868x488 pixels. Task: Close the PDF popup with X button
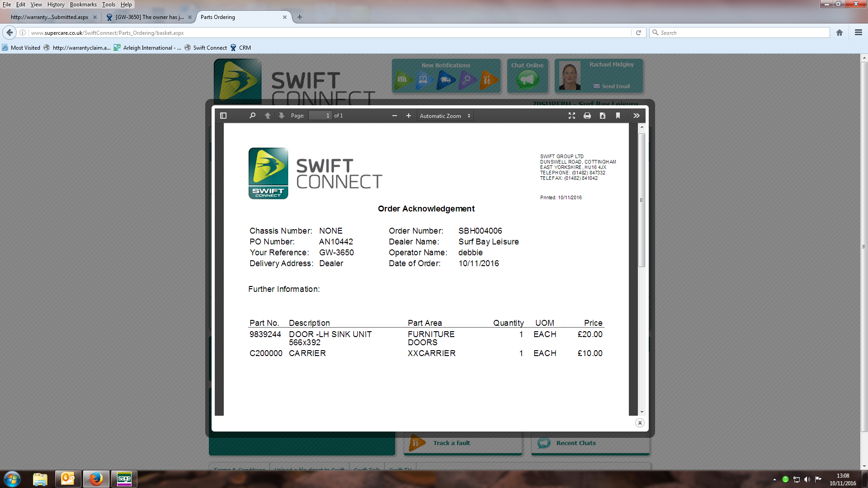(640, 423)
